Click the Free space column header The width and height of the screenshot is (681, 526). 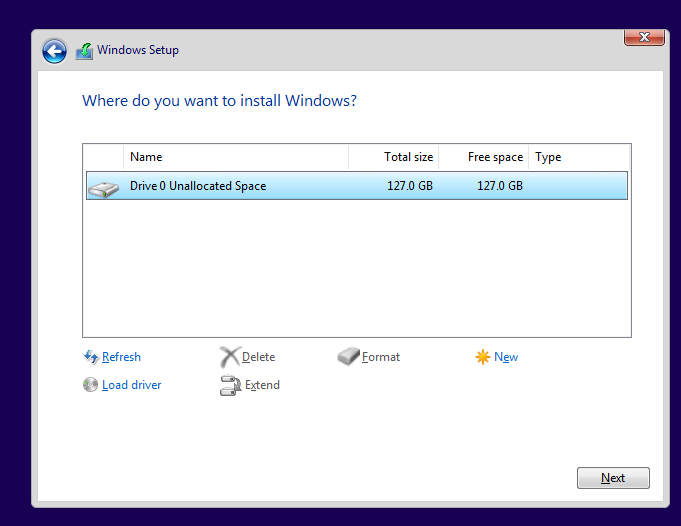[x=484, y=157]
